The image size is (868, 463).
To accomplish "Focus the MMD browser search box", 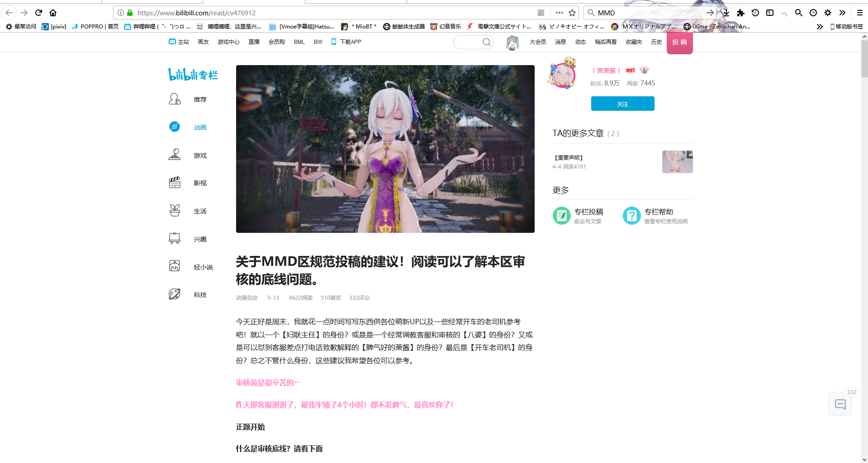I will pyautogui.click(x=649, y=13).
